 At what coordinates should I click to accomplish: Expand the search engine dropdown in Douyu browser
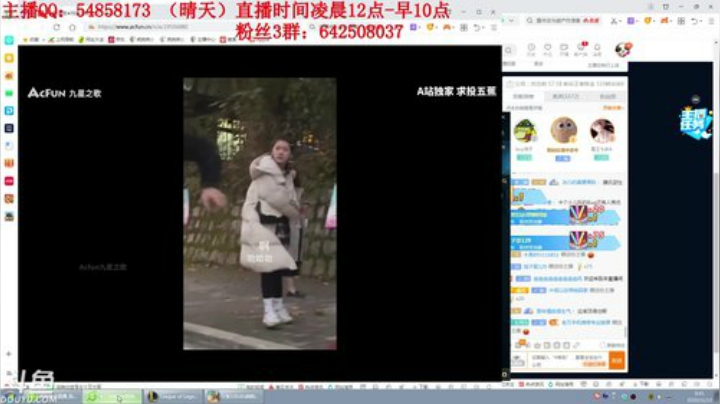pos(511,21)
